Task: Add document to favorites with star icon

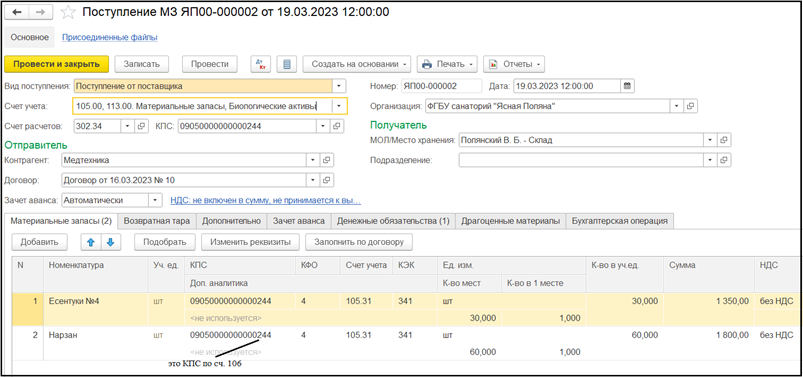Action: pos(68,12)
